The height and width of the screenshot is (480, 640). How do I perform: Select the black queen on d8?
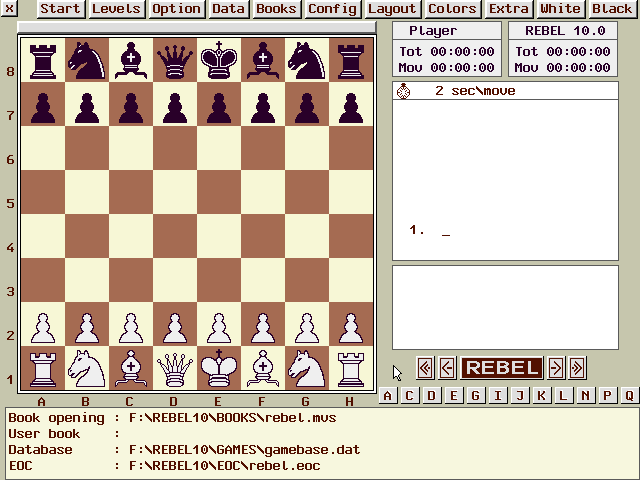pos(175,60)
